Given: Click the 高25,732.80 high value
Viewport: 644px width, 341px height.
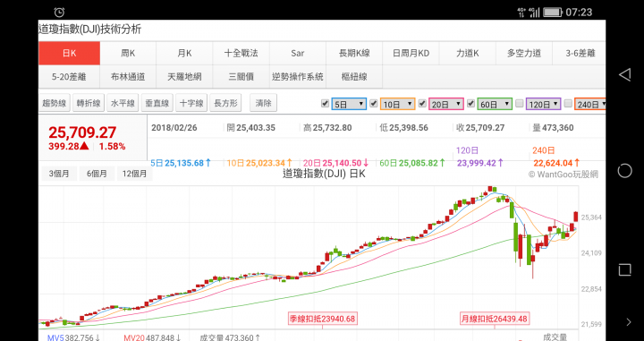Looking at the screenshot, I should pos(327,128).
